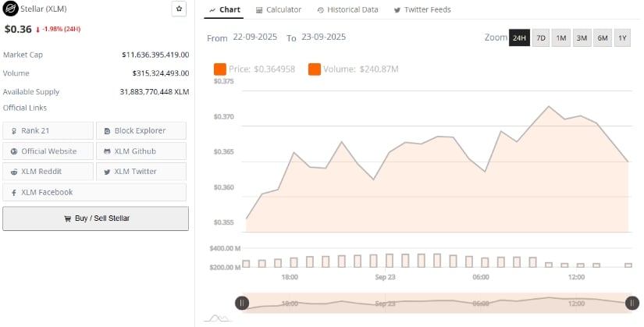
Task: Select the 1M zoom range
Action: [x=561, y=37]
